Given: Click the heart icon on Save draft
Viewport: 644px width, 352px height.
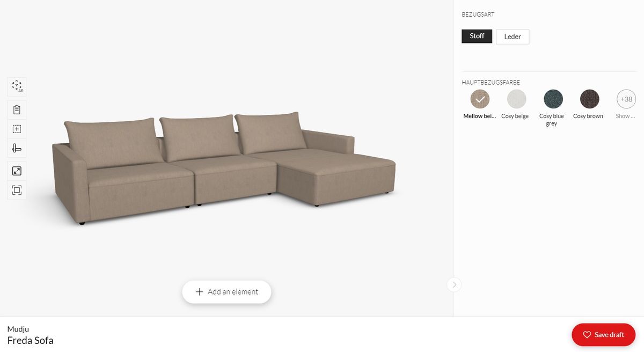Looking at the screenshot, I should (587, 335).
